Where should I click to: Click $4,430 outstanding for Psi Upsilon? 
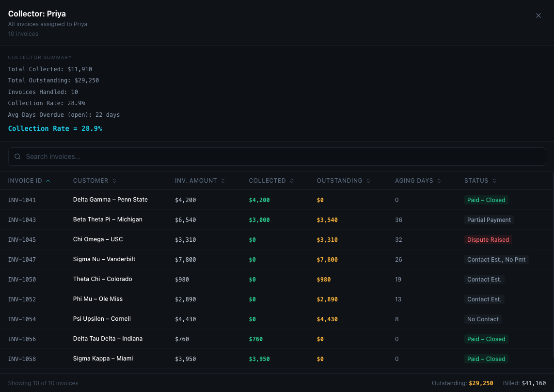point(327,319)
